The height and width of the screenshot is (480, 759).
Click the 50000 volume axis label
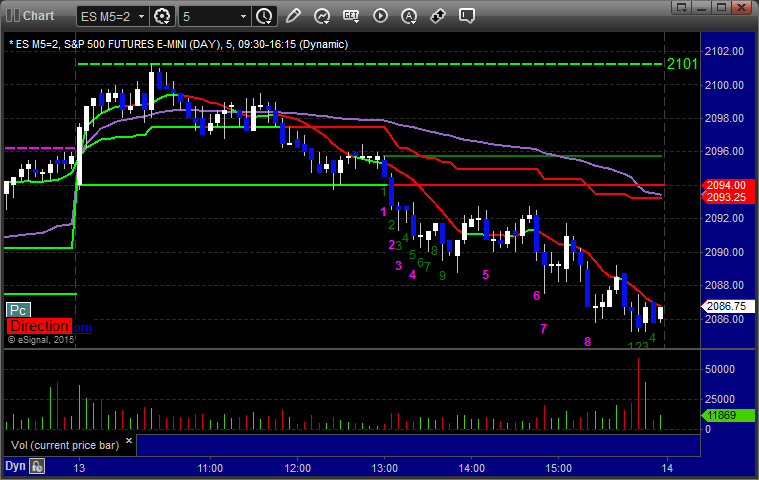[x=720, y=369]
